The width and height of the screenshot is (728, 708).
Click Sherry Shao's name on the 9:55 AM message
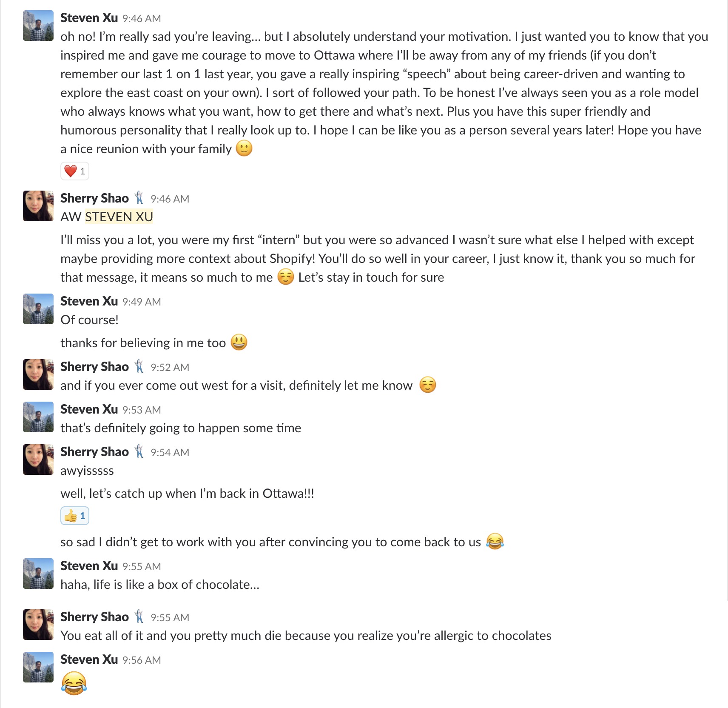coord(94,617)
